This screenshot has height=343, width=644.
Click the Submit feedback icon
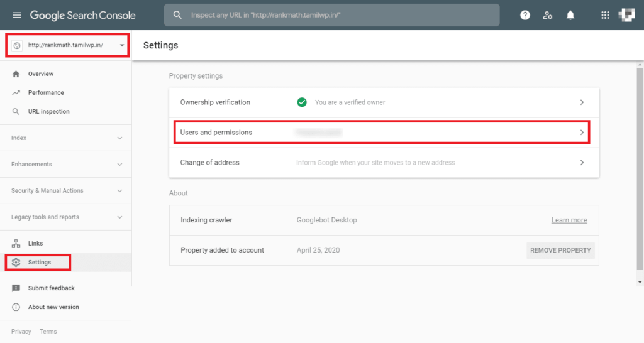16,288
